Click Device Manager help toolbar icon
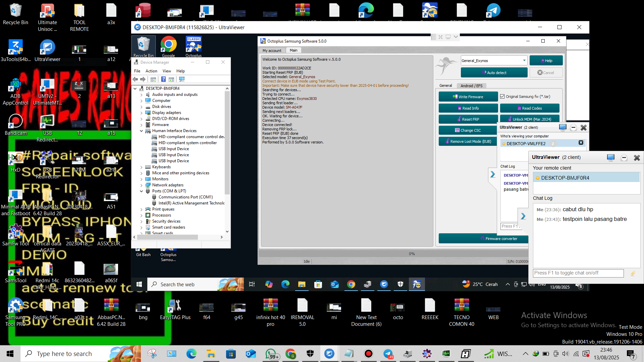This screenshot has height=362, width=644. pos(163,79)
